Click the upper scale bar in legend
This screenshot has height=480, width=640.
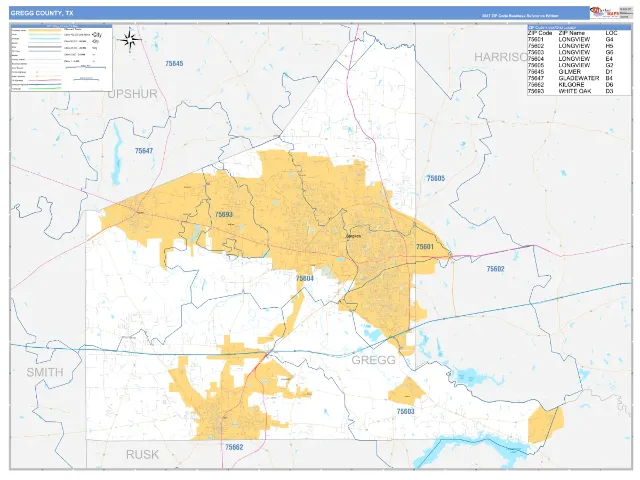86,67
